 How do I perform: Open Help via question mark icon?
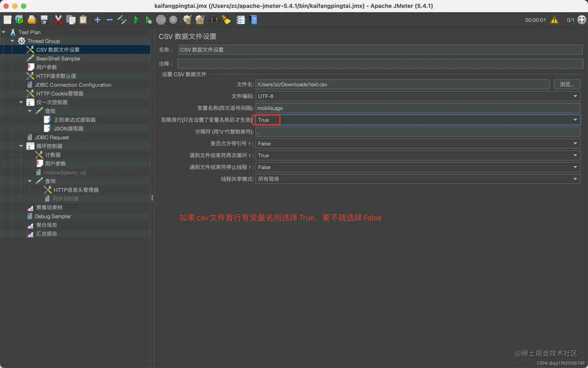point(254,19)
